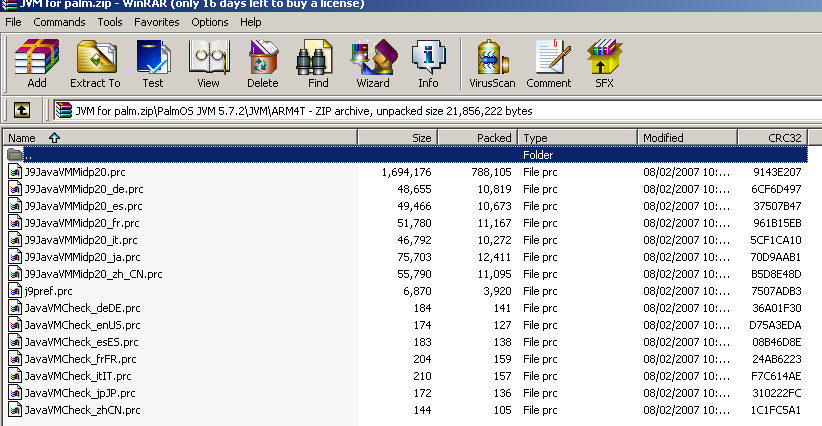822x426 pixels.
Task: Click icon of J9JavaVMMidp20_zh_CN.prc
Action: [15, 274]
